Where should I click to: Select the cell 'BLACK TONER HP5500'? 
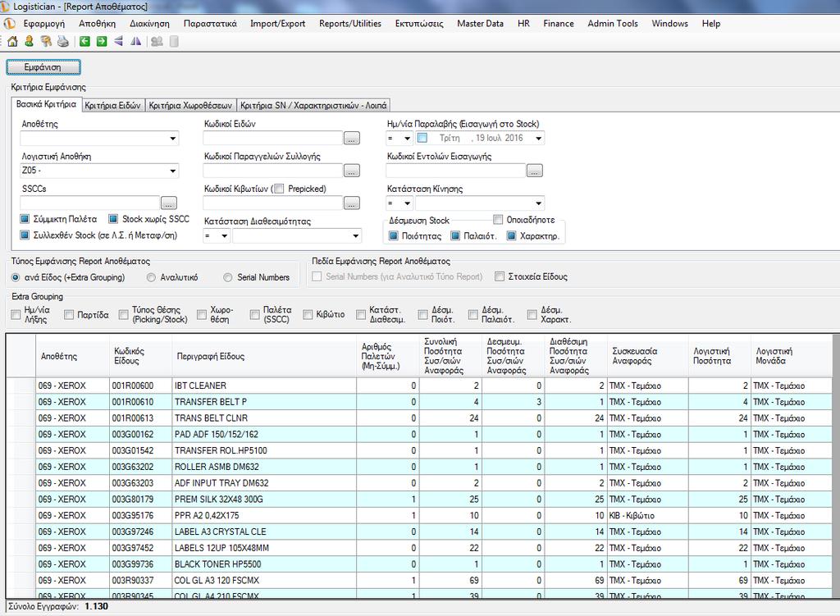(264, 564)
